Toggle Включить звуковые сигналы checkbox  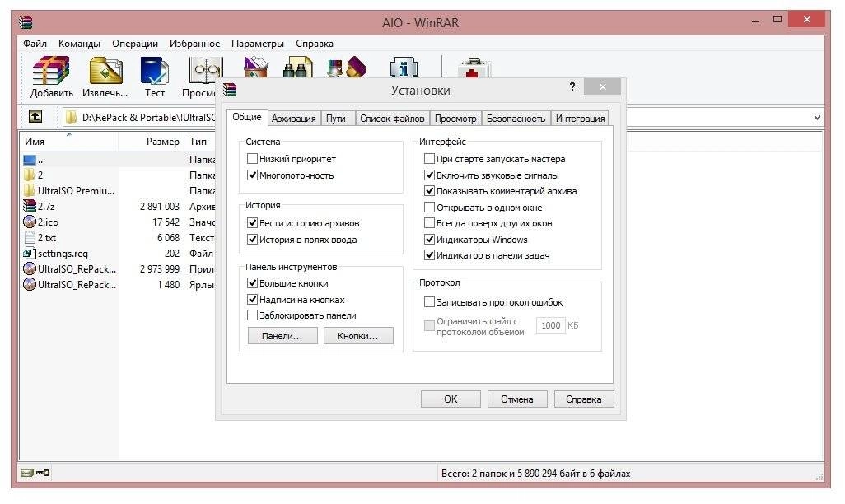coord(430,175)
